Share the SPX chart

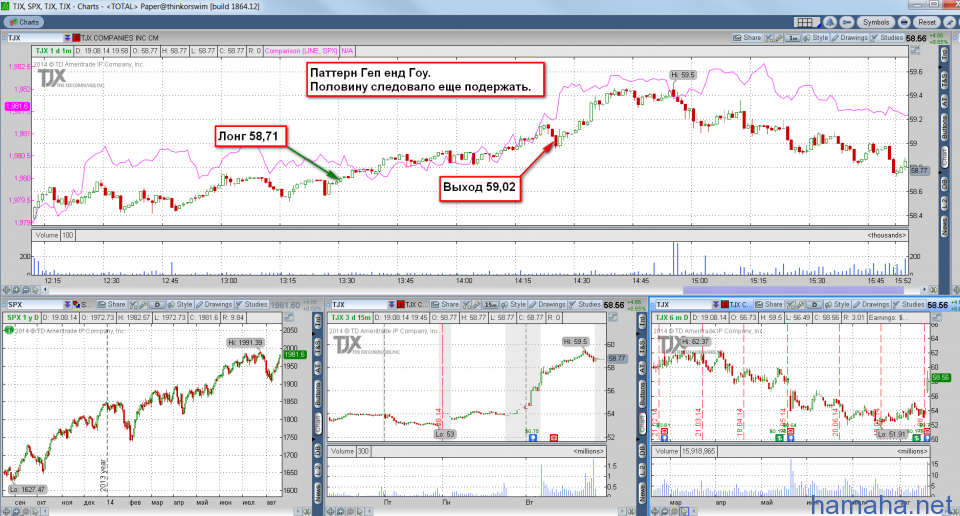pyautogui.click(x=111, y=304)
